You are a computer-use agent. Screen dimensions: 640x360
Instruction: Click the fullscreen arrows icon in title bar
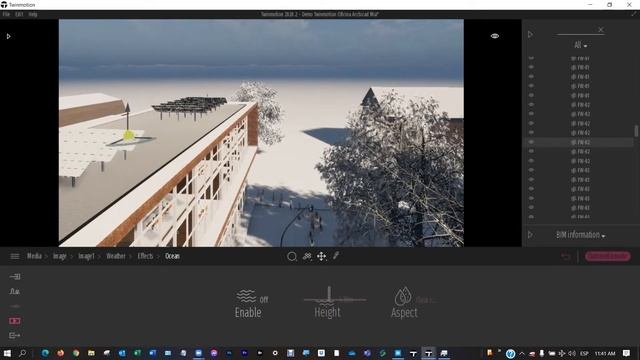pos(634,14)
